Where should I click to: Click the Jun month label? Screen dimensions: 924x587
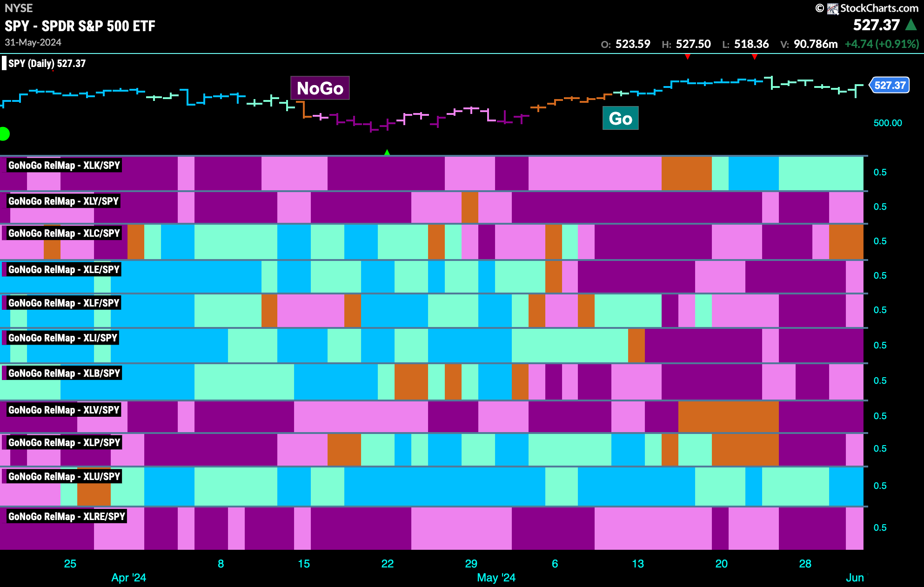point(855,578)
